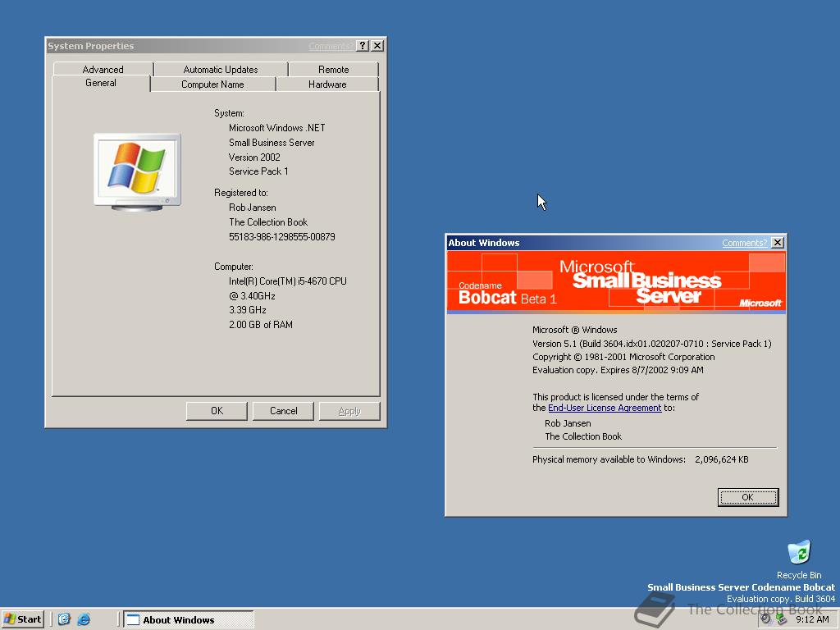Viewport: 840px width, 630px height.
Task: Click OK in About Windows dialog
Action: (748, 497)
